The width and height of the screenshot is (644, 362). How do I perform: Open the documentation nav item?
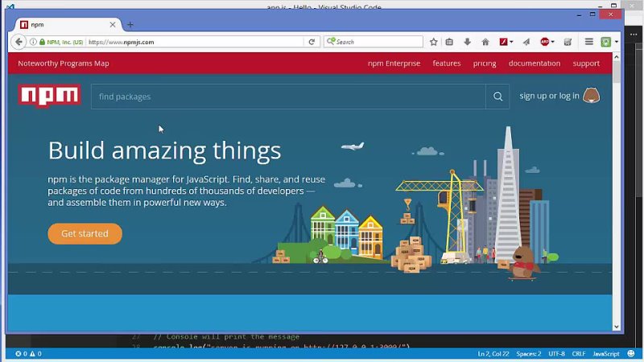coord(535,64)
